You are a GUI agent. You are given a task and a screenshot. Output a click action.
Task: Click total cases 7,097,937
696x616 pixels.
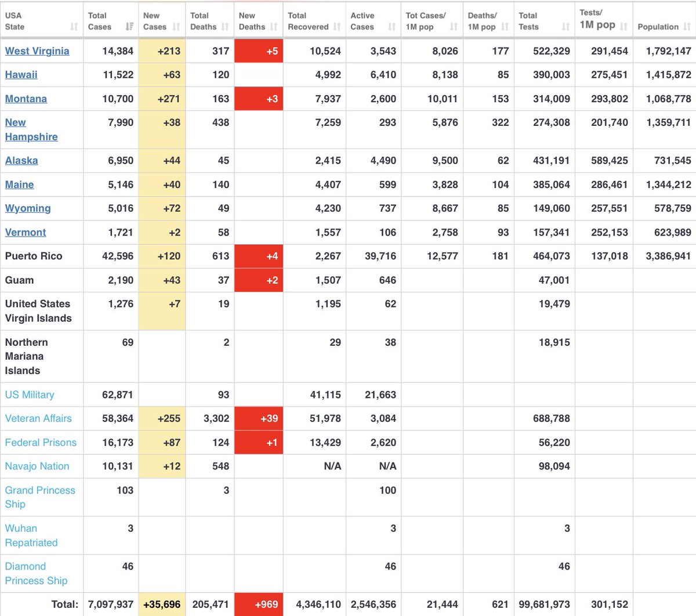110,604
